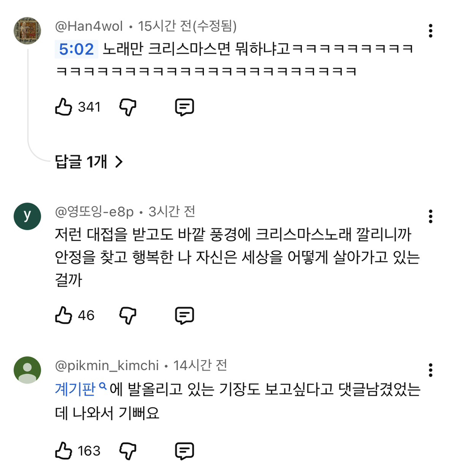Open more options for @pikmin_kimchi's comment

point(430,370)
